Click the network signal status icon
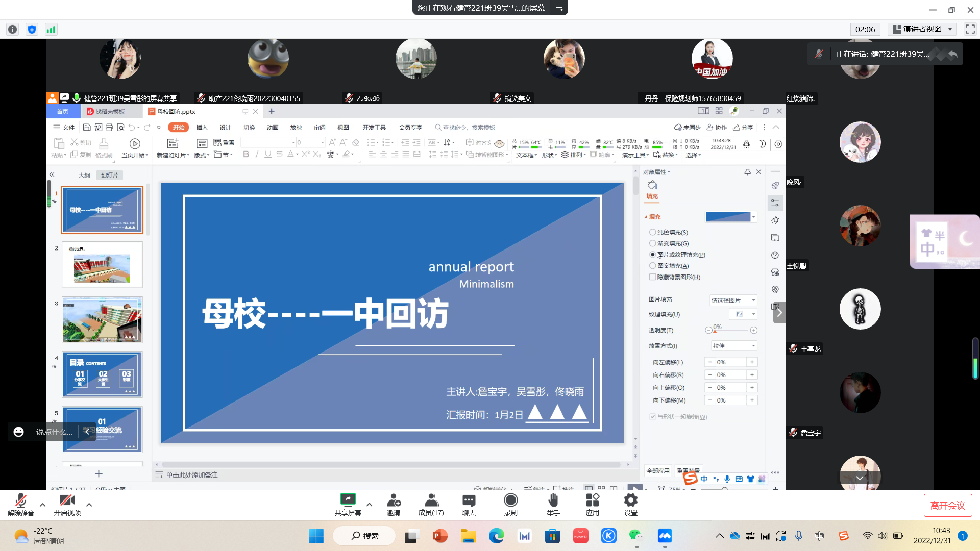Screen dimensions: 980x551 click(x=51, y=30)
